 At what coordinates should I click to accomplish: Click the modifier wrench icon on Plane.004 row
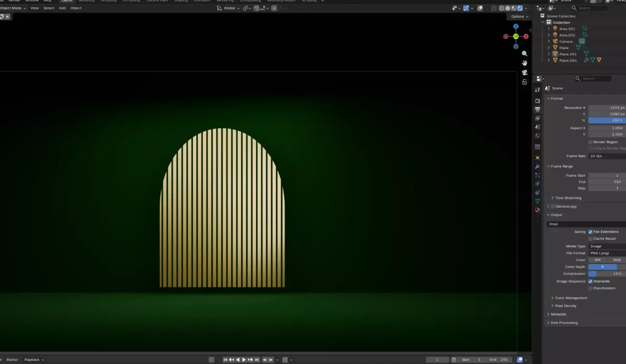click(586, 60)
